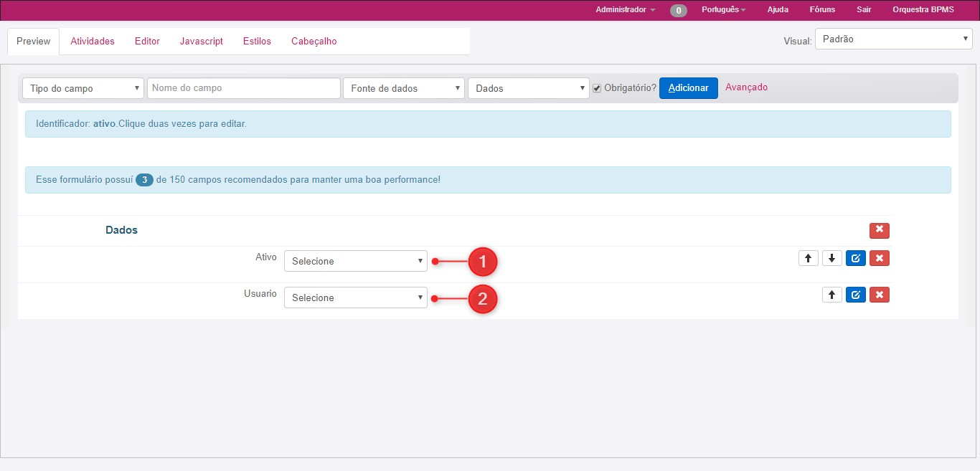Toggle the Obrigatório checkbox

[597, 88]
